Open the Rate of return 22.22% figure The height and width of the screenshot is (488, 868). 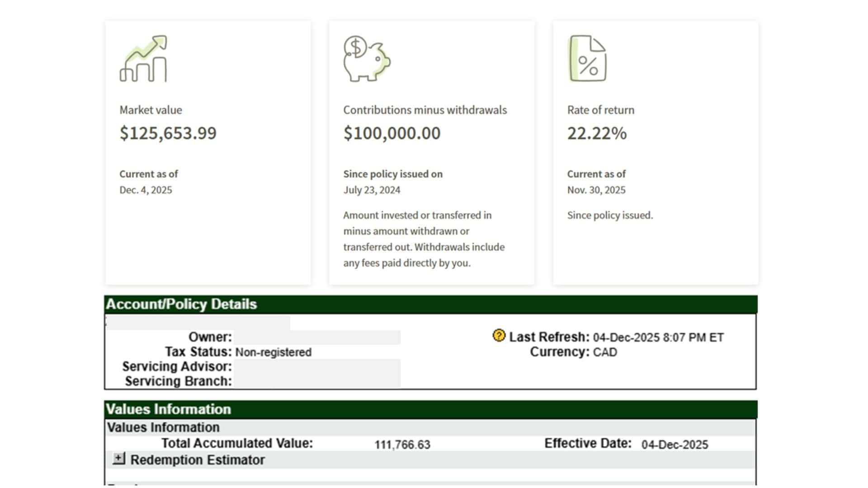click(597, 133)
